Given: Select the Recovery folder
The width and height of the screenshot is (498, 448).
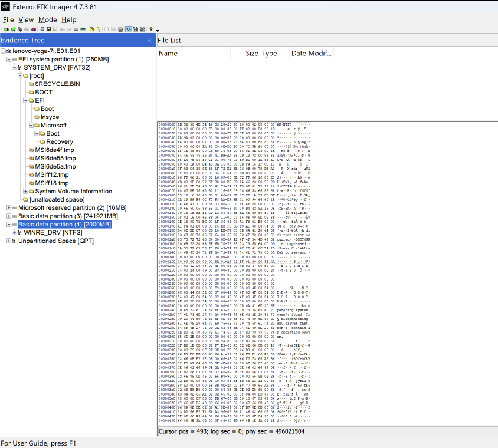Looking at the screenshot, I should pos(60,141).
